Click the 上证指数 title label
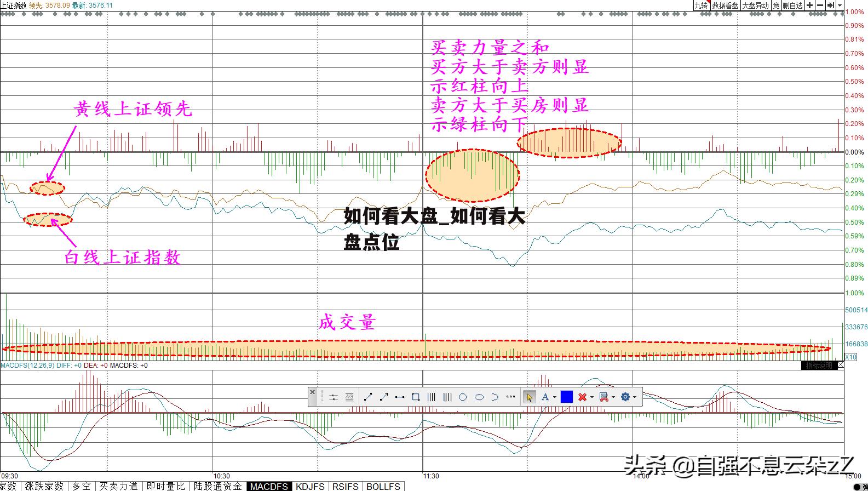Image resolution: width=868 pixels, height=491 pixels. point(13,5)
